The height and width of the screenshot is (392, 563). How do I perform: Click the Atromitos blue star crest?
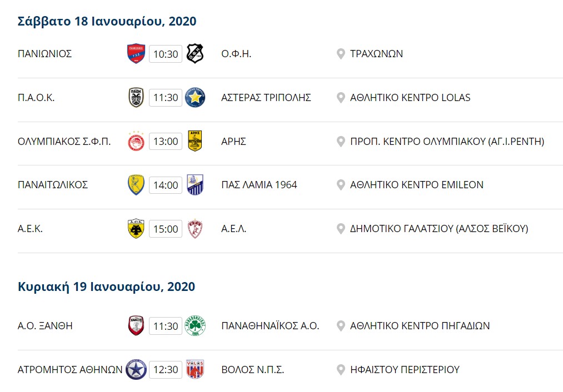tap(136, 370)
